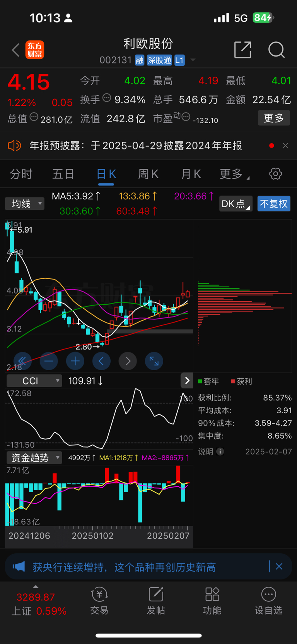Open the 资金趋势 indicator dropdown
The height and width of the screenshot is (644, 297).
[34, 458]
